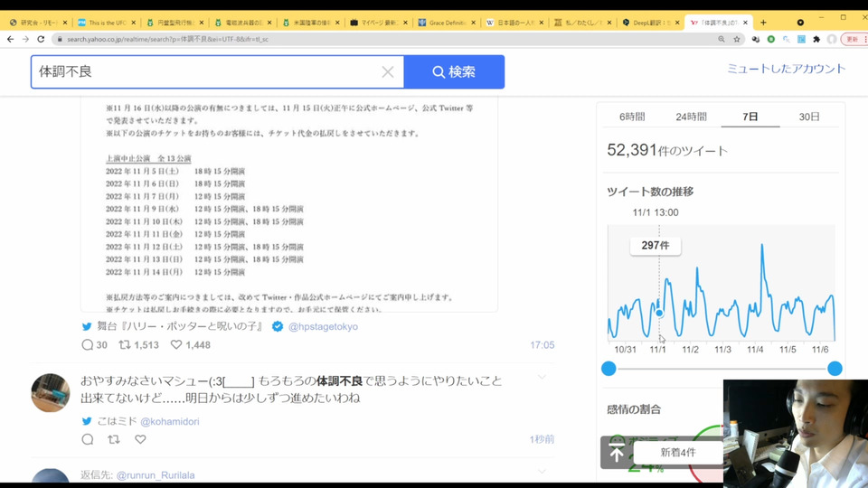Bookmark this page with the star icon
868x488 pixels.
737,39
